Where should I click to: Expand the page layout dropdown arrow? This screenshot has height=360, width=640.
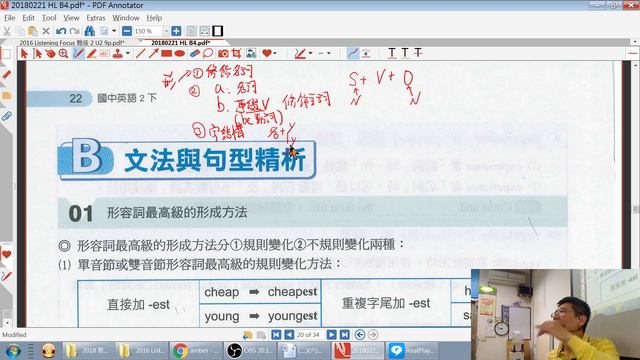[114, 31]
